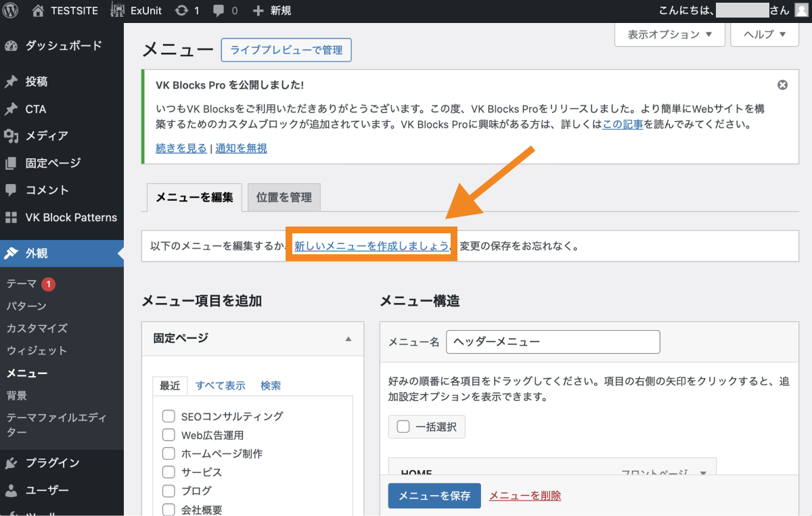Expand the ヘルプ dropdown

pyautogui.click(x=764, y=34)
